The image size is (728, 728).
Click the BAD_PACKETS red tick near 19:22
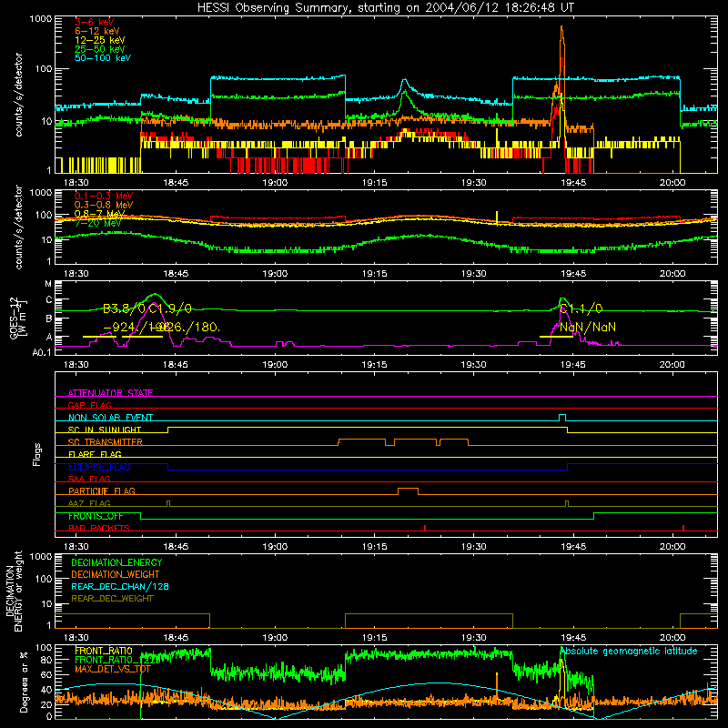point(425,528)
